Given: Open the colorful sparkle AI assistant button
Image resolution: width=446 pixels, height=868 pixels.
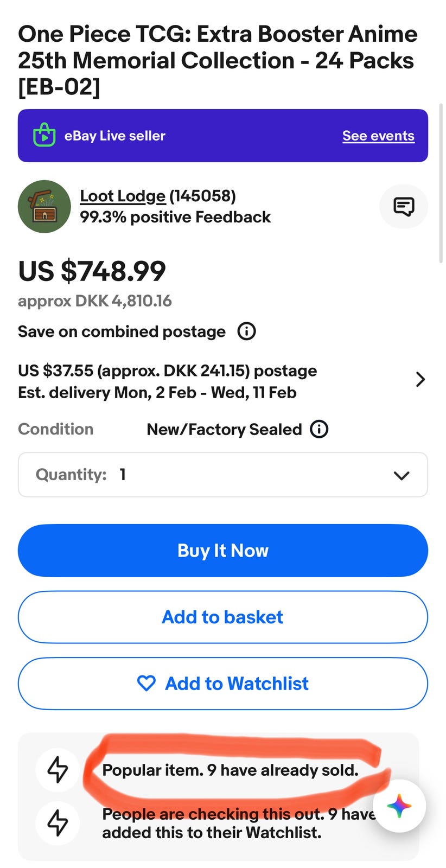Looking at the screenshot, I should (399, 806).
